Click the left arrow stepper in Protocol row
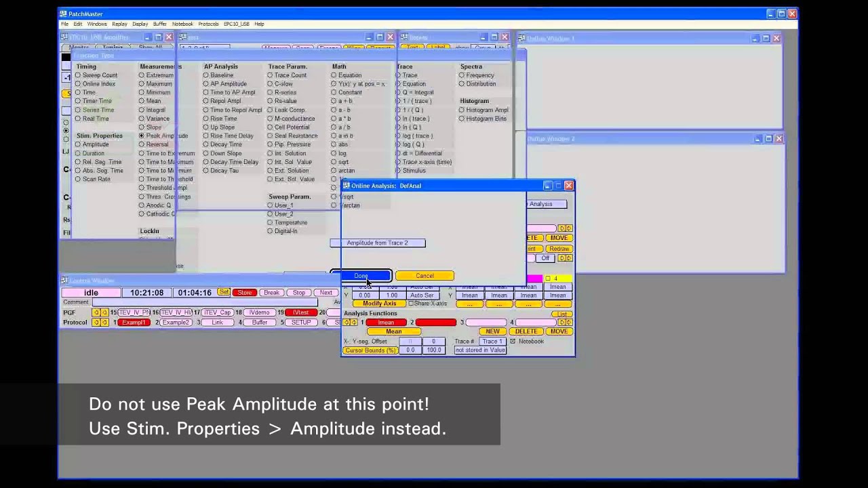The width and height of the screenshot is (868, 488). pyautogui.click(x=96, y=323)
